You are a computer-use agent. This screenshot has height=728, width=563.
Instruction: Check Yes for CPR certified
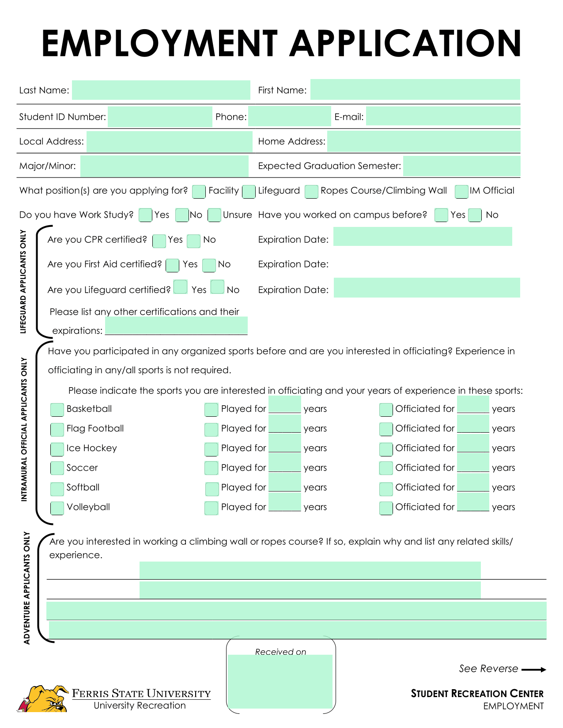coord(159,241)
